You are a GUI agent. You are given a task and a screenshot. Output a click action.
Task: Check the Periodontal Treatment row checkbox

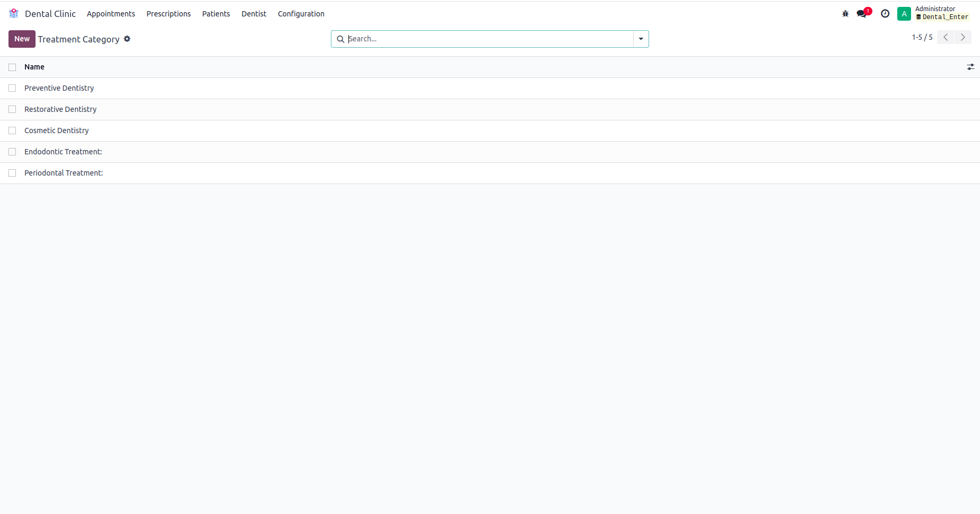point(12,173)
